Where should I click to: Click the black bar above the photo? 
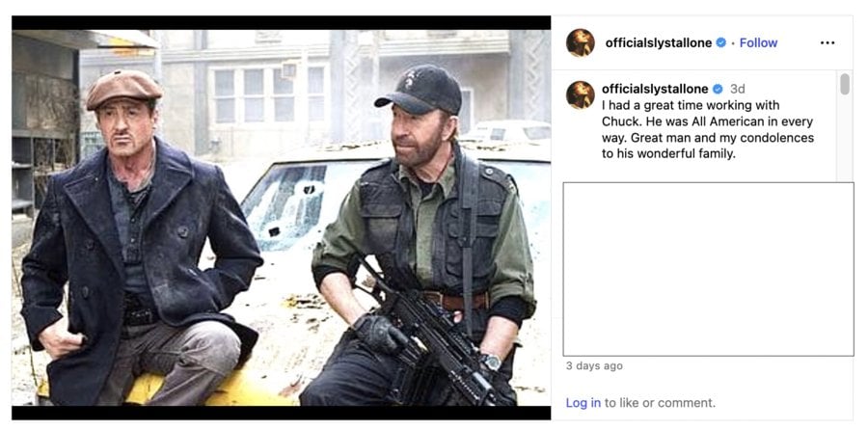pos(281,22)
